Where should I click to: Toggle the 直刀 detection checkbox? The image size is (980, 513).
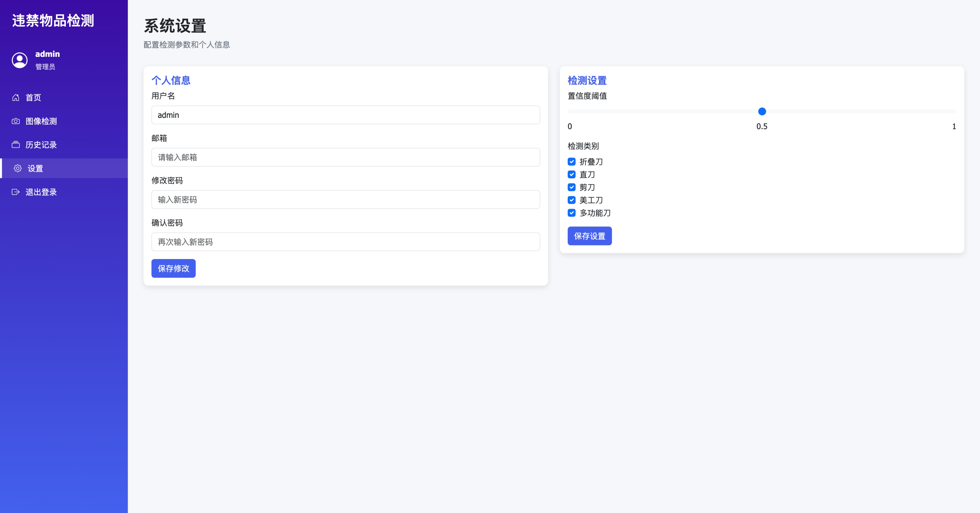(x=571, y=175)
